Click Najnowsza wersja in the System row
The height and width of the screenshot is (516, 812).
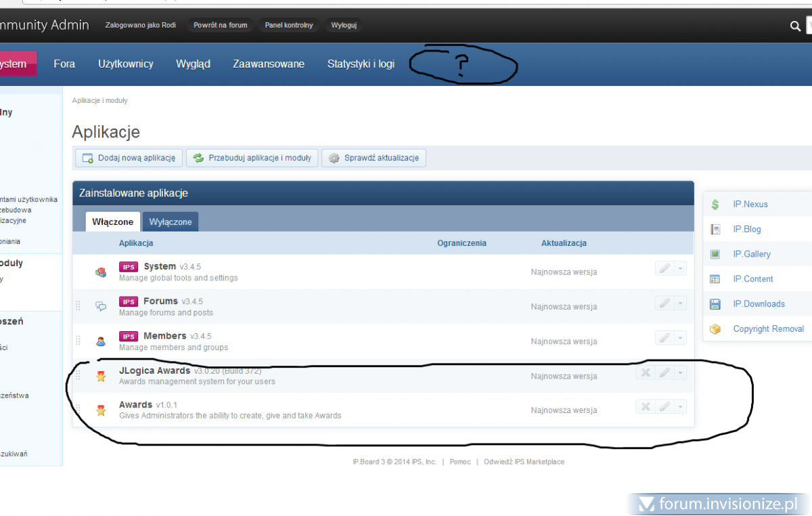(x=564, y=272)
